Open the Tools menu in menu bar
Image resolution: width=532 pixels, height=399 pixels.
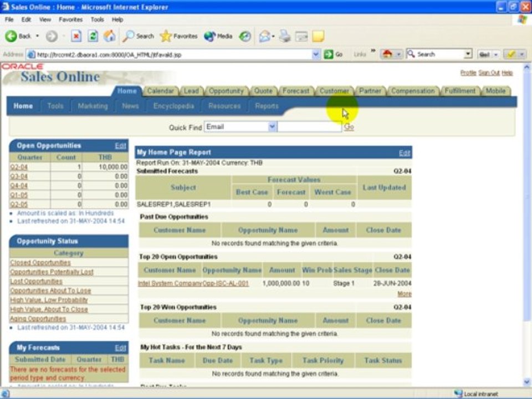coord(97,20)
